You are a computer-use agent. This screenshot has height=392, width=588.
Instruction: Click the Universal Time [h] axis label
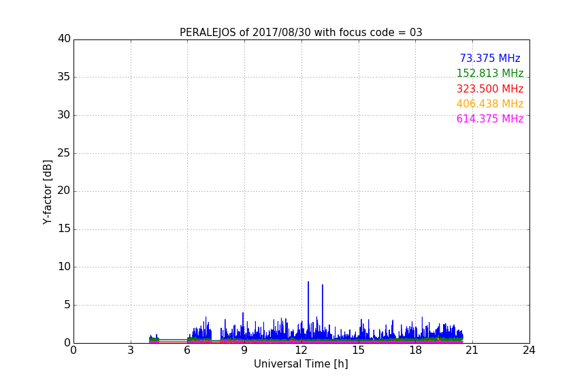pyautogui.click(x=301, y=363)
